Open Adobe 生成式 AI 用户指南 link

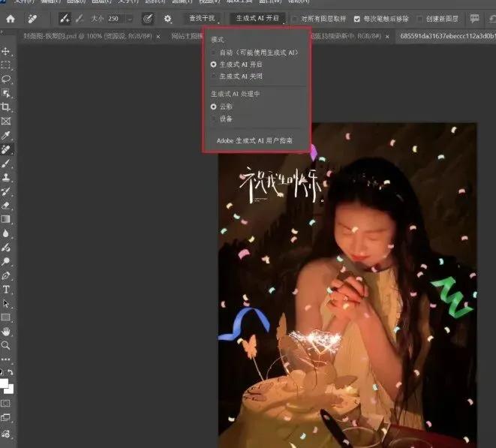[x=254, y=141]
